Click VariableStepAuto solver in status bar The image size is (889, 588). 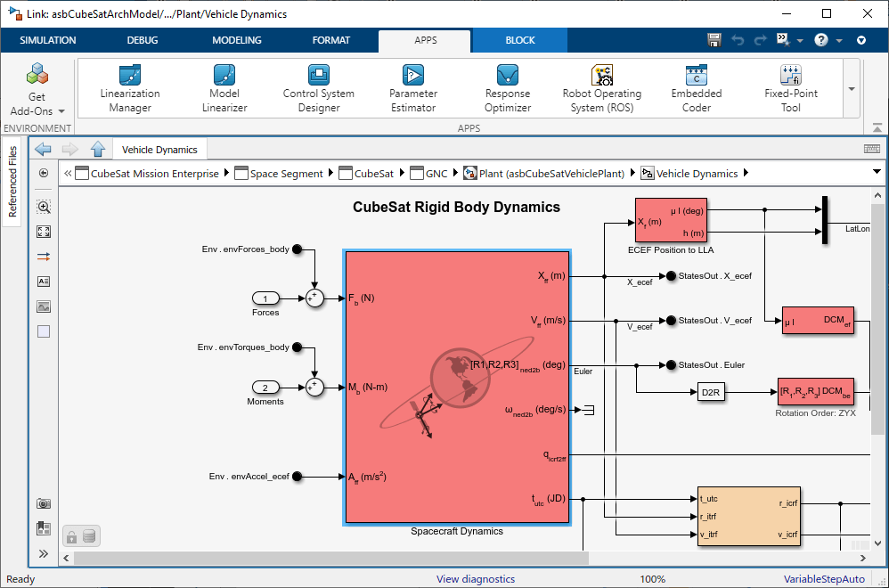click(x=824, y=579)
